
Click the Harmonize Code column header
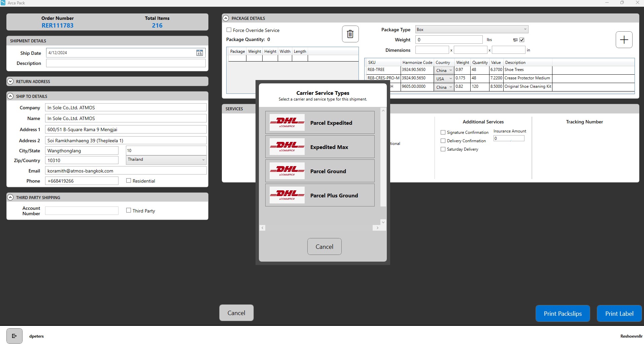(417, 63)
